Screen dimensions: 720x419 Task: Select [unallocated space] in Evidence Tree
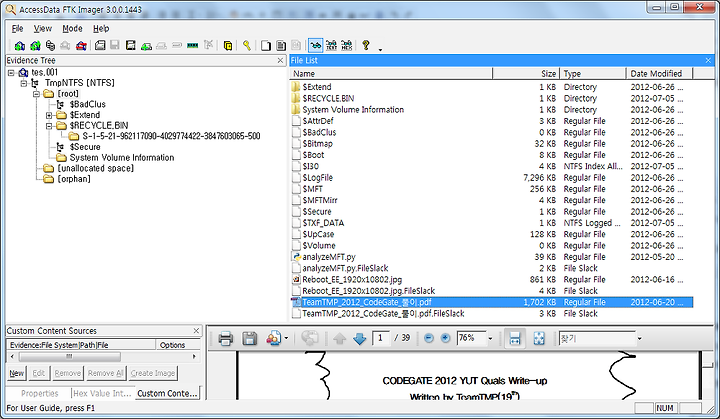(96, 168)
